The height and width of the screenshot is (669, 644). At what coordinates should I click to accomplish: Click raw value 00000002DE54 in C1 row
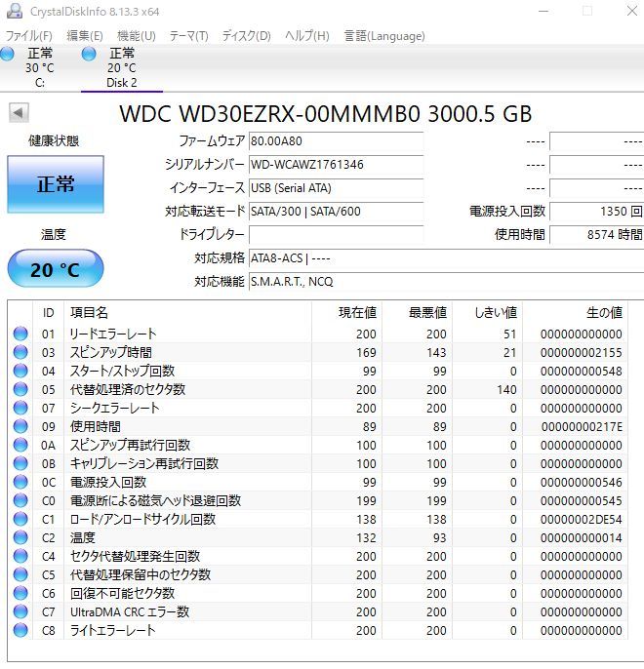tap(581, 519)
